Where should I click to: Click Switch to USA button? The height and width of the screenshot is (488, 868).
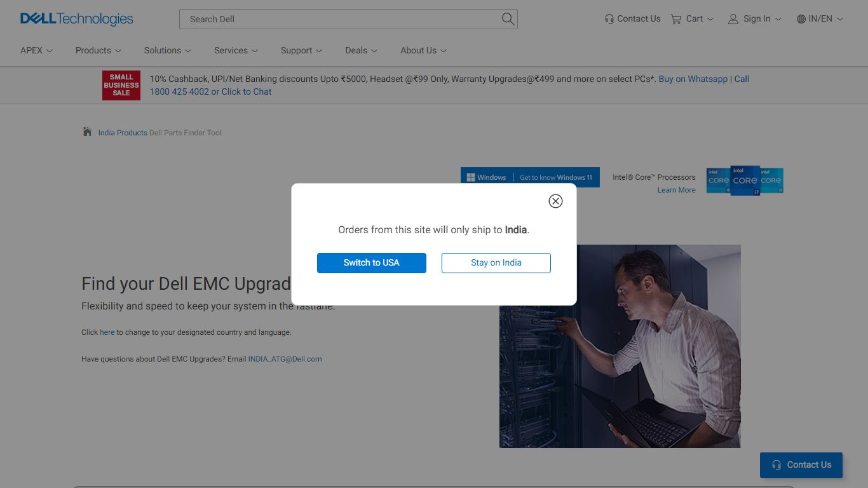click(x=372, y=263)
